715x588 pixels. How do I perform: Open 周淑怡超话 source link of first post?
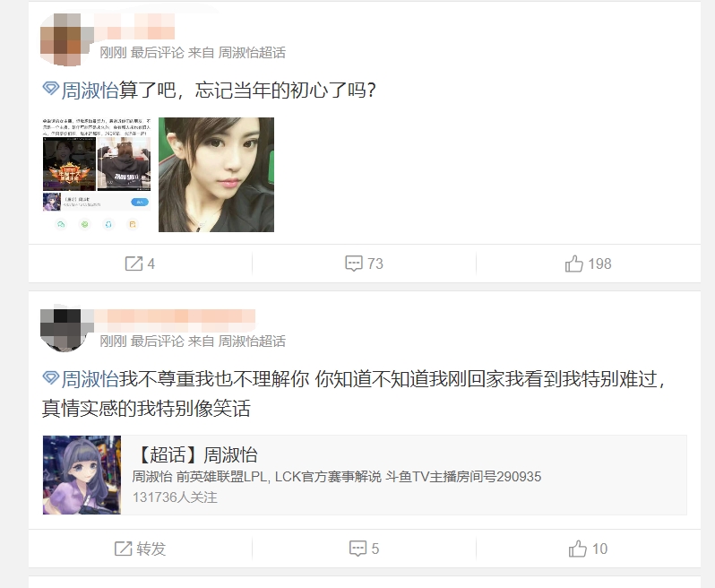coord(252,53)
